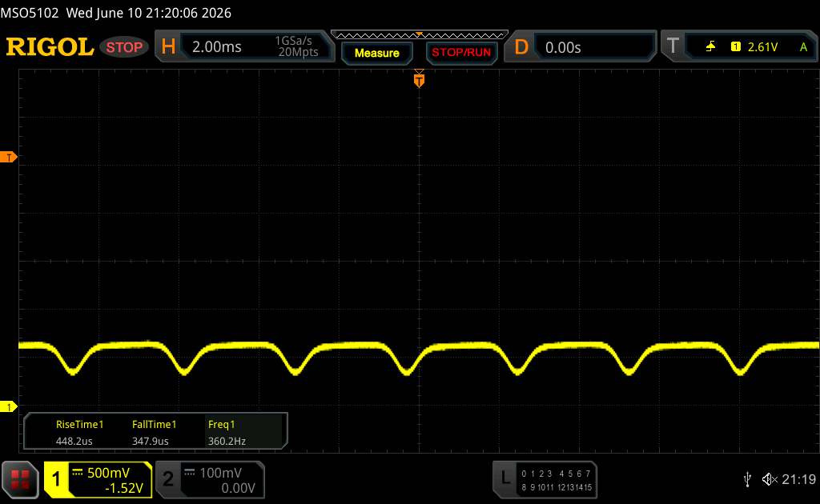Click the yellow channel 1 ground marker
This screenshot has width=820, height=504.
point(8,406)
